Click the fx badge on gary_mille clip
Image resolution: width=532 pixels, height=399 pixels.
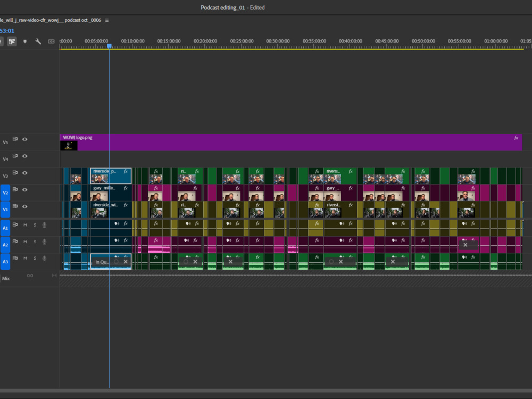pyautogui.click(x=126, y=188)
